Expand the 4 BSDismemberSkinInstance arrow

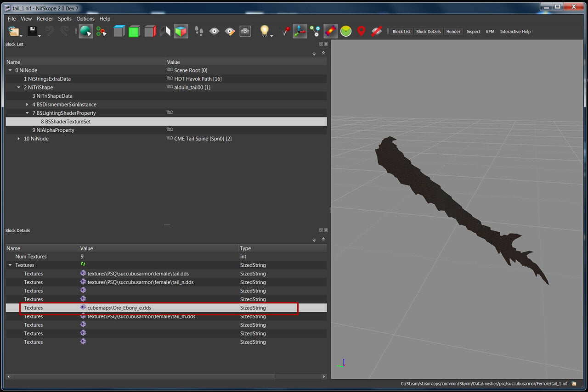[28, 105]
